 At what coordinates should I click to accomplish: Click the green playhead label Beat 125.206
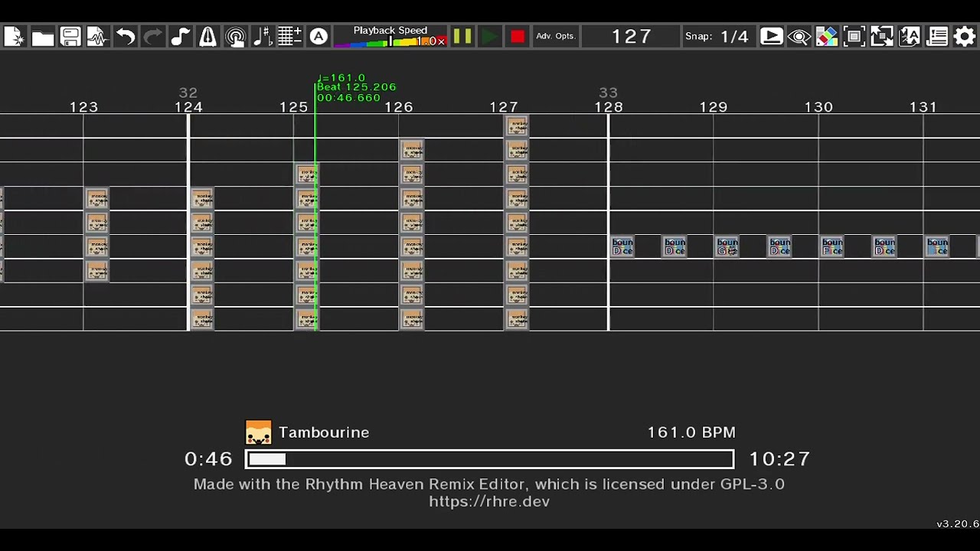(357, 87)
